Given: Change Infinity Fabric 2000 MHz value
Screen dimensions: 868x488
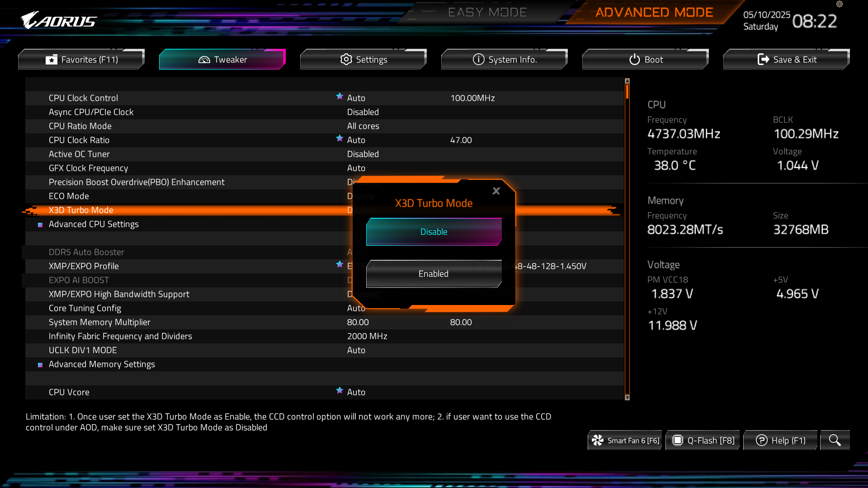Looking at the screenshot, I should click(367, 336).
